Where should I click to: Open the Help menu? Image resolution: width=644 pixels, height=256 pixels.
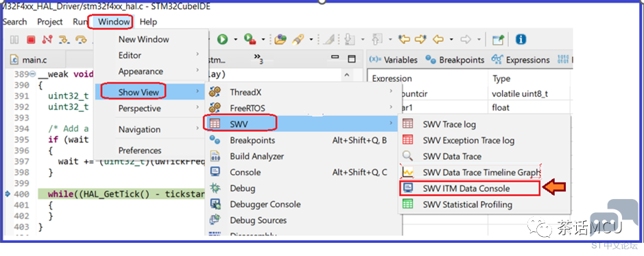pos(148,22)
